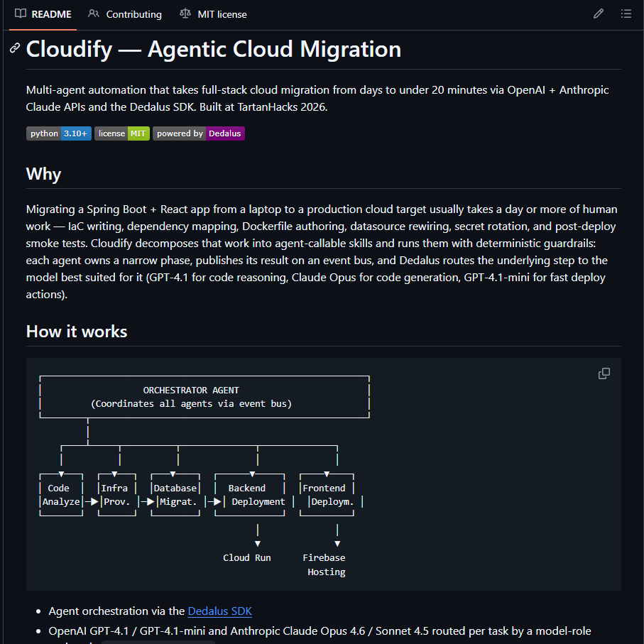
Task: Click the Contributing people icon
Action: pos(94,14)
